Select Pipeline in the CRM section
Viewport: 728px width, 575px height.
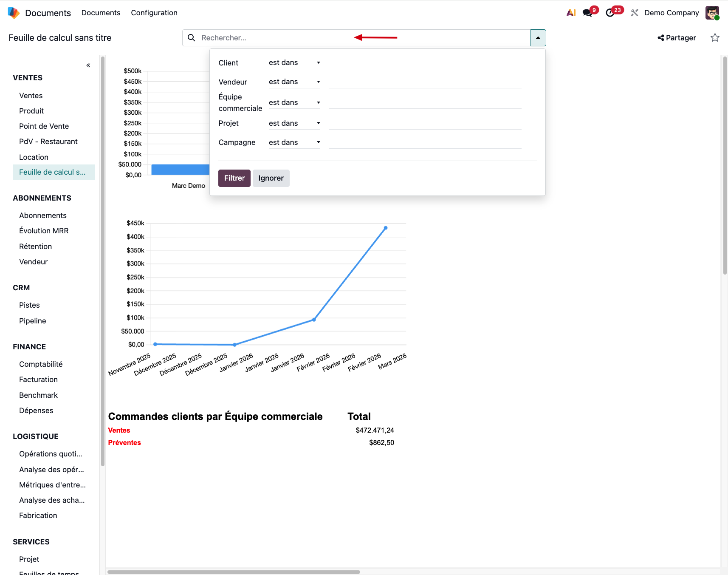pos(33,321)
